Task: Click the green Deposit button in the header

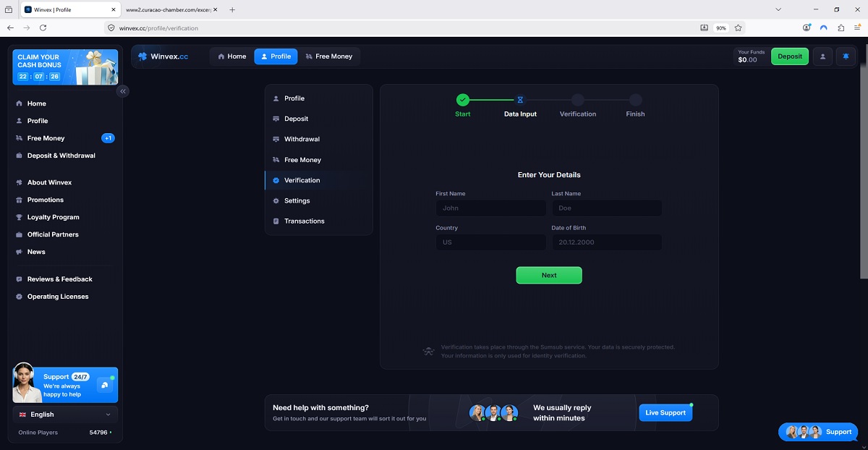Action: 790,56
